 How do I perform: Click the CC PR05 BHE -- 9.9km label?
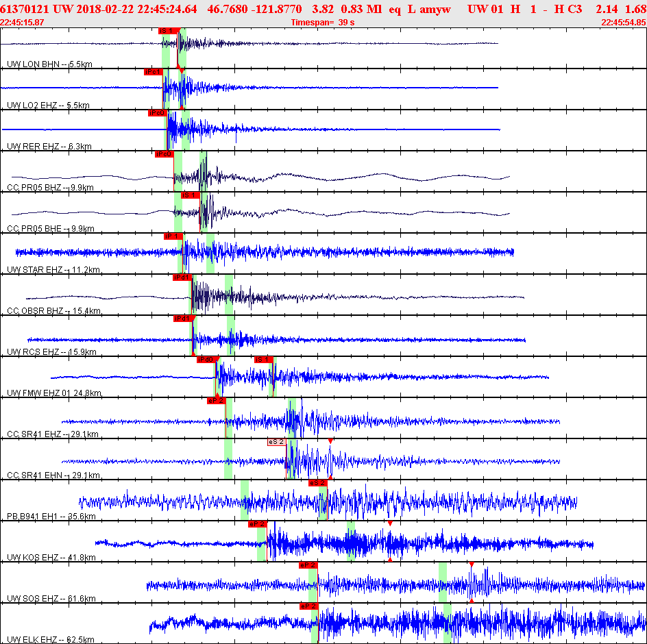(50, 229)
